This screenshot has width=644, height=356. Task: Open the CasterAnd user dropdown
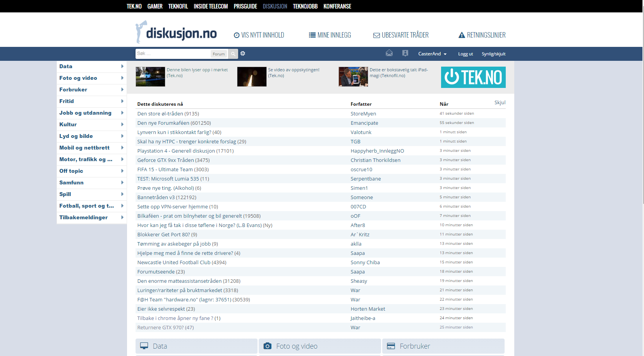[x=432, y=54]
